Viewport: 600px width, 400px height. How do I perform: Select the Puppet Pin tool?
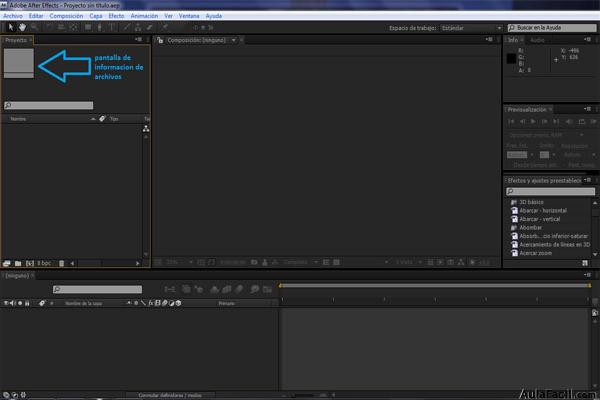pos(165,27)
